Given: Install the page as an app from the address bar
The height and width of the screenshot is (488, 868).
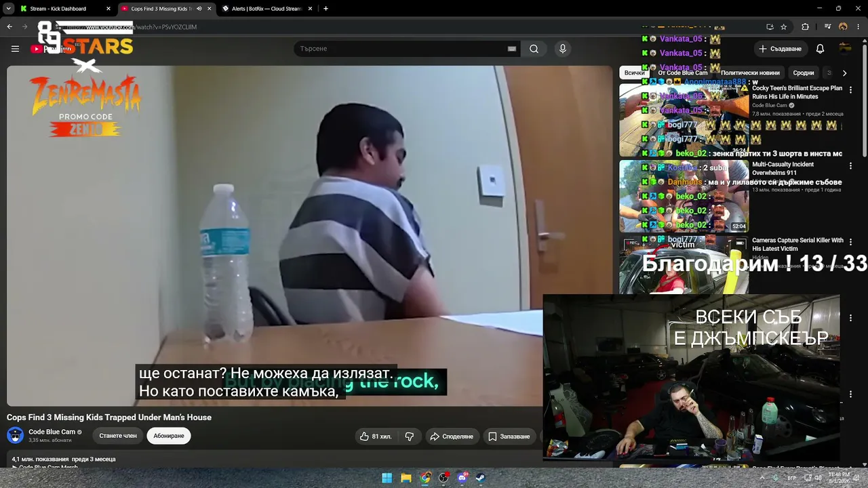Looking at the screenshot, I should (770, 27).
